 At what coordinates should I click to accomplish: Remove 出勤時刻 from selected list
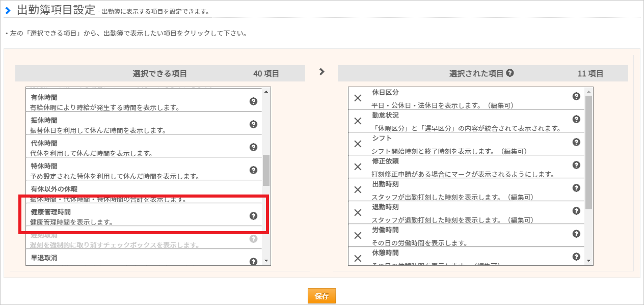pyautogui.click(x=358, y=189)
